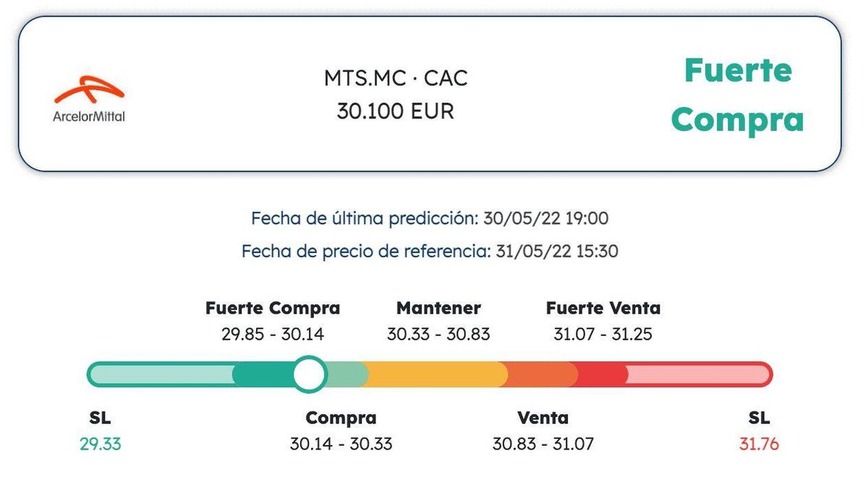868x495 pixels.
Task: Click the Fecha de precio de referencia line
Action: pos(430,251)
